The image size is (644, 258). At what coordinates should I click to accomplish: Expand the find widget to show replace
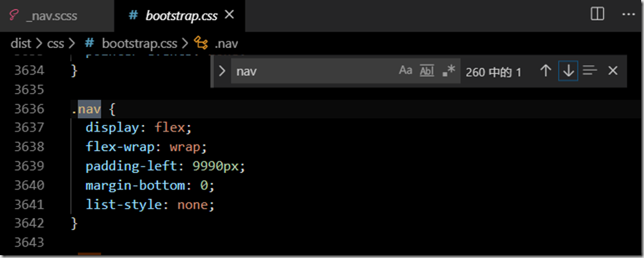point(223,71)
